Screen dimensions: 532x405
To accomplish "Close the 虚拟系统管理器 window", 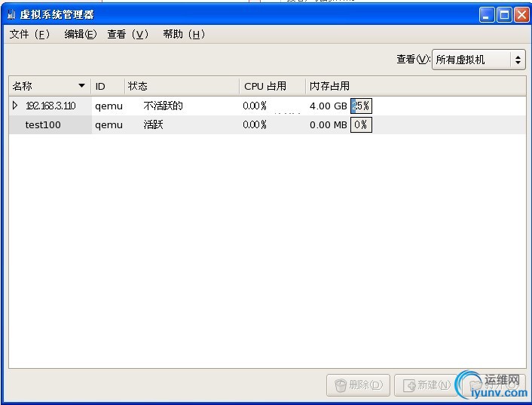I will [x=521, y=15].
